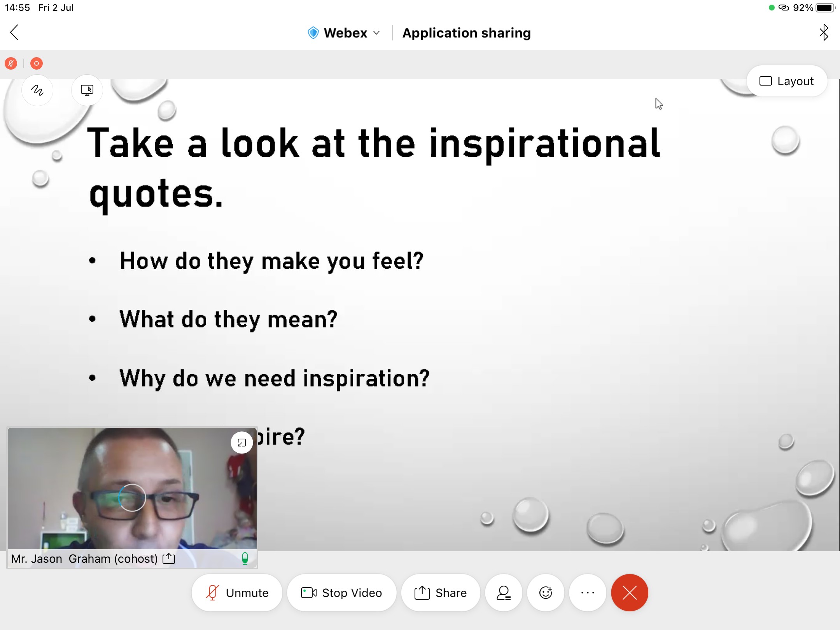Tap the Bluetooth audio icon

point(824,32)
